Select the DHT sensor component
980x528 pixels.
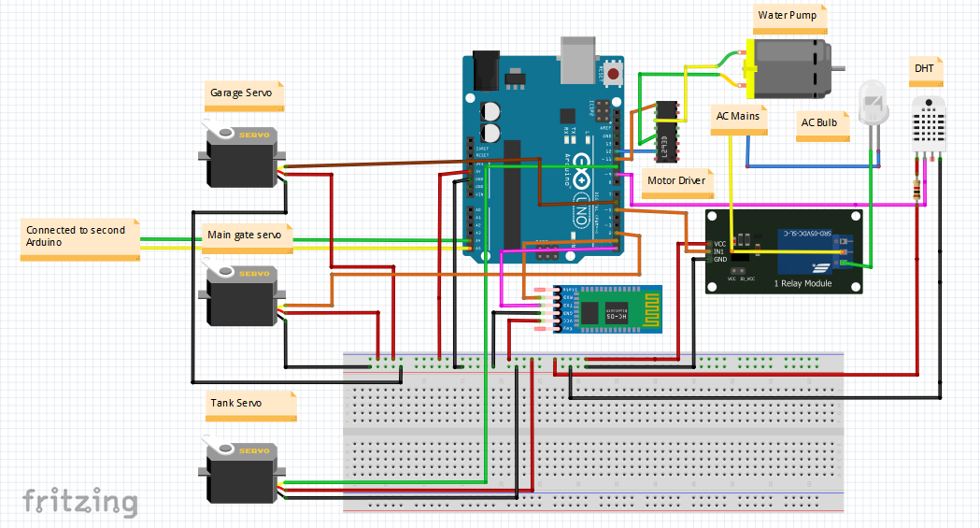pos(929,127)
